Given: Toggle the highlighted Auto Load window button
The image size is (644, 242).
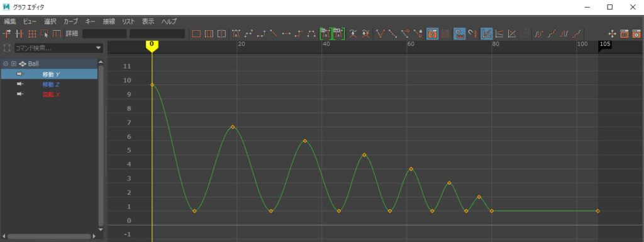Looking at the screenshot, I should [x=432, y=34].
